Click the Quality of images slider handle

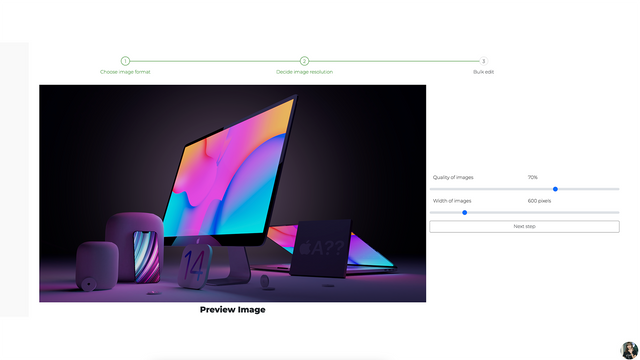tap(555, 189)
